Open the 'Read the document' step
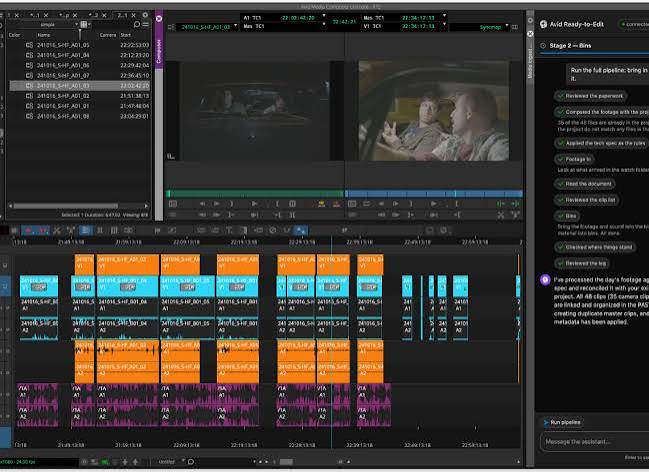This screenshot has height=472, width=649. [585, 184]
